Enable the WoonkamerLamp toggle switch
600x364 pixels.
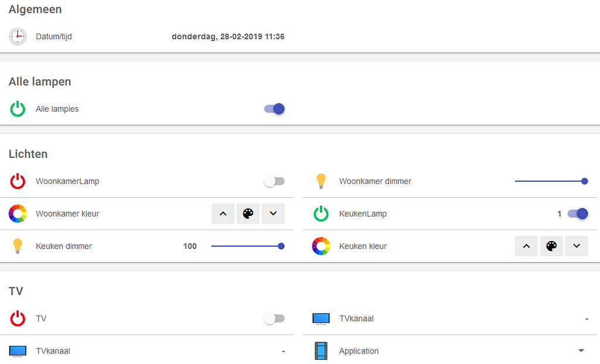274,181
